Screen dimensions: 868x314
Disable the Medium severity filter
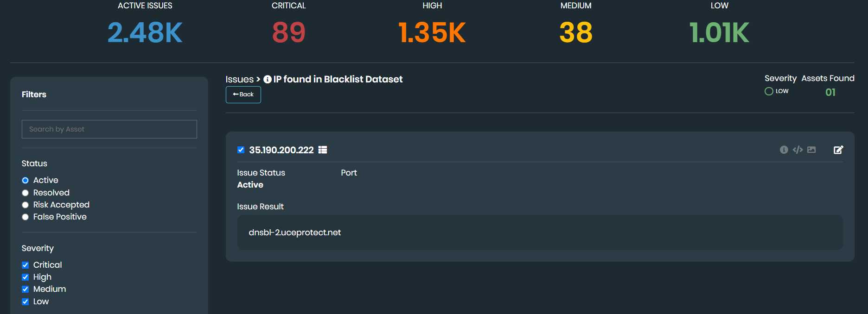coord(26,289)
